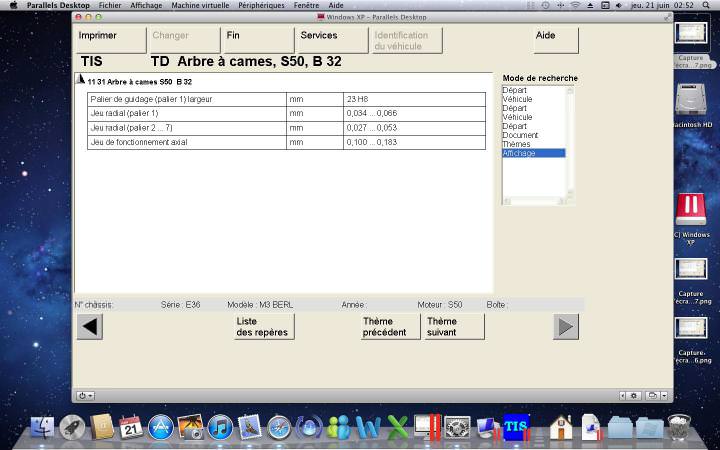Image resolution: width=720 pixels, height=450 pixels.
Task: Click the Jeu radial (palier 2 ... 7) row
Action: 287,128
